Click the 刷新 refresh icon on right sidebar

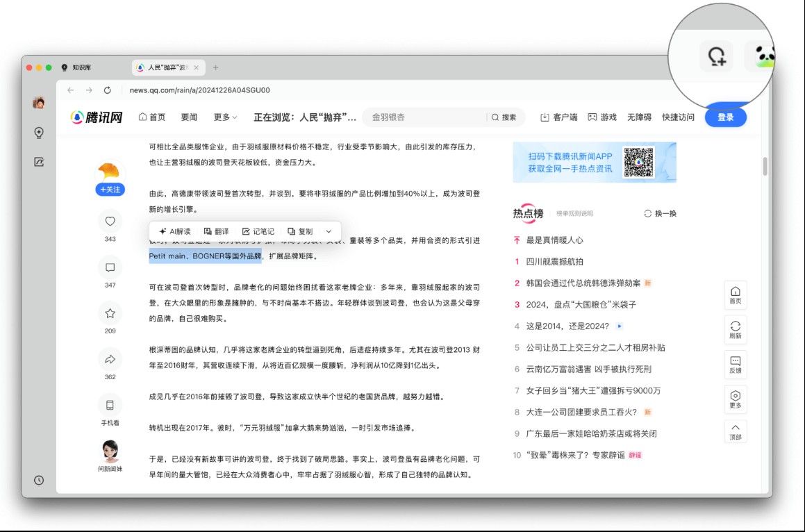click(x=735, y=330)
